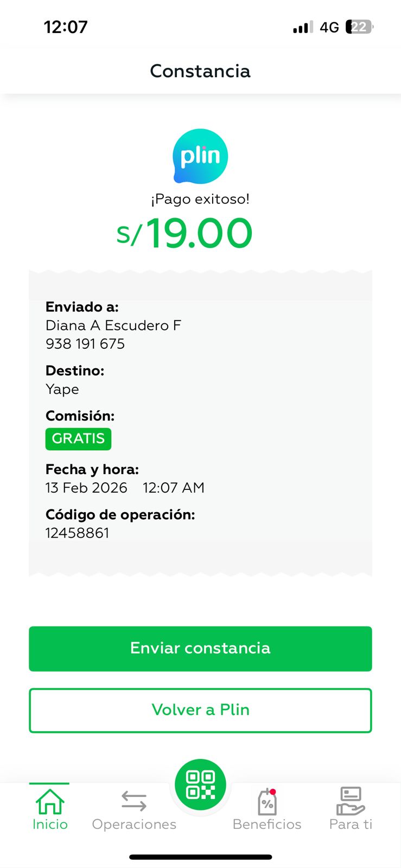The width and height of the screenshot is (401, 868).
Task: Tap the S/19.00 payment amount
Action: tap(184, 233)
